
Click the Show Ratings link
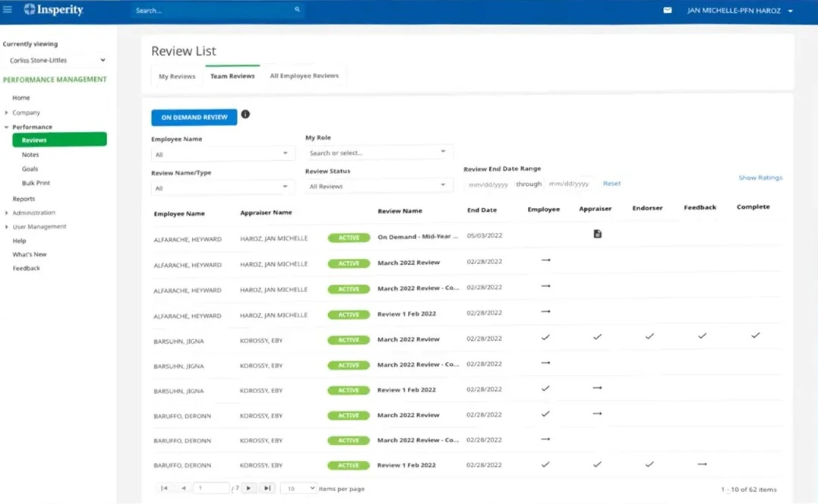(760, 178)
